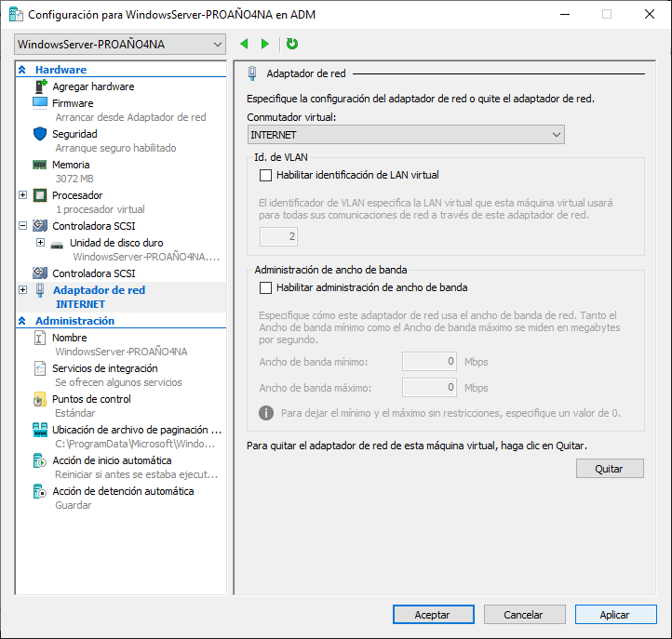Image resolution: width=672 pixels, height=639 pixels.
Task: Close the Configuración window
Action: point(650,14)
